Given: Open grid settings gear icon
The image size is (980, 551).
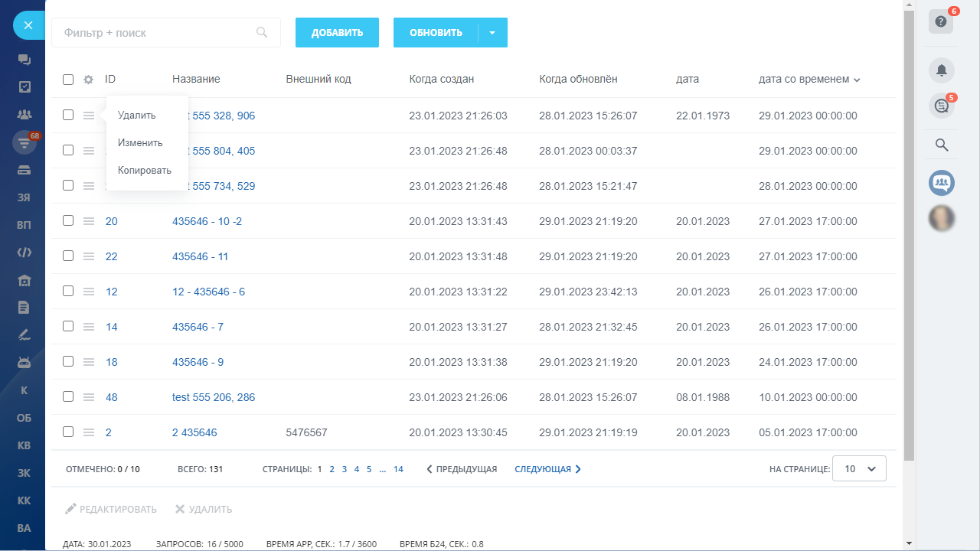Looking at the screenshot, I should click(x=89, y=80).
